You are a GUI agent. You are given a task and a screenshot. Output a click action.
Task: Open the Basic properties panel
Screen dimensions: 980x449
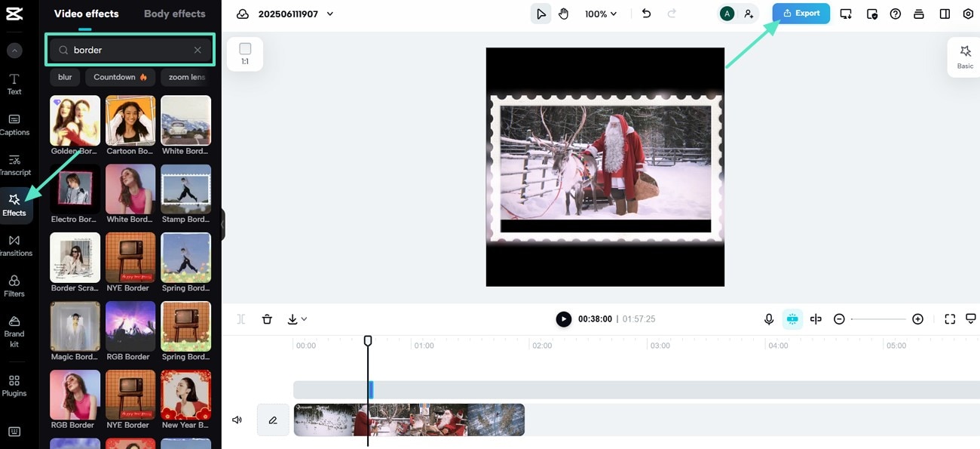coord(965,57)
